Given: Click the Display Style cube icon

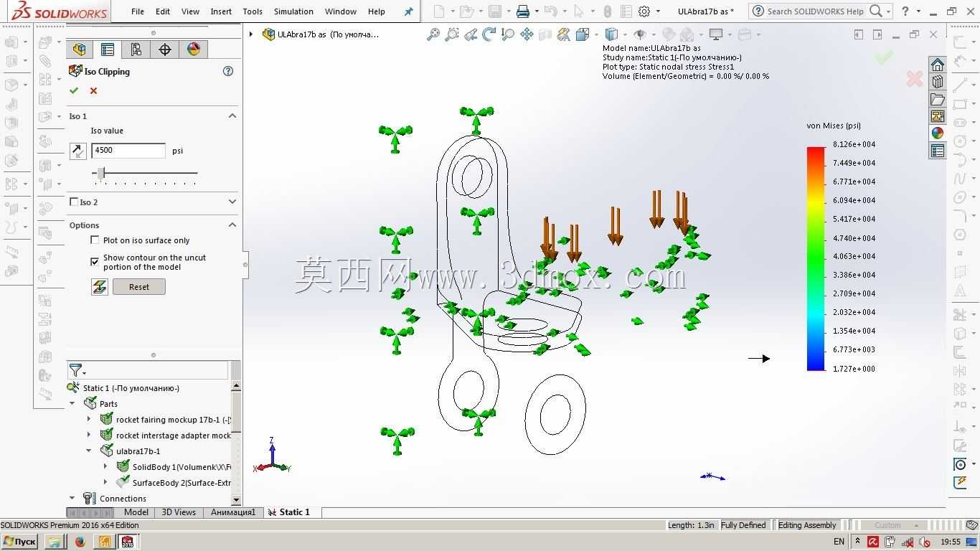Looking at the screenshot, I should pyautogui.click(x=611, y=34).
